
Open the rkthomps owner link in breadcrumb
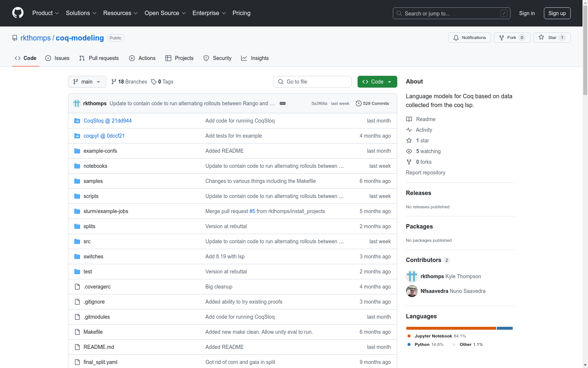pos(36,38)
